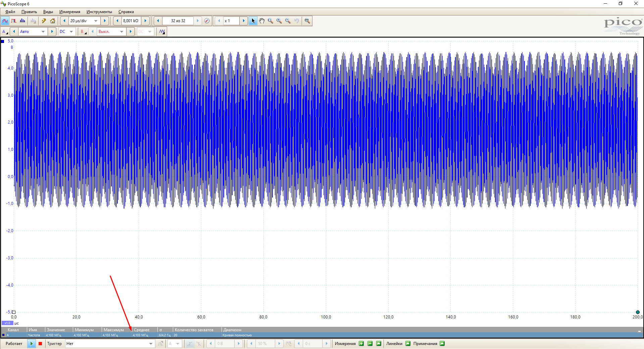
Task: Open the Файл menu
Action: click(10, 12)
